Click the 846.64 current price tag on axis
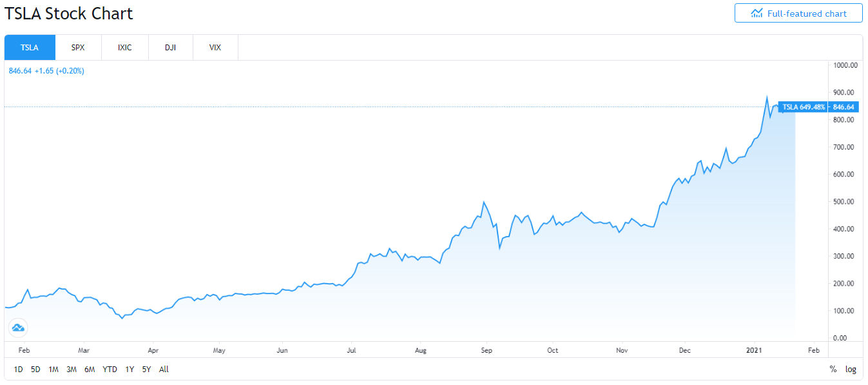 click(844, 107)
